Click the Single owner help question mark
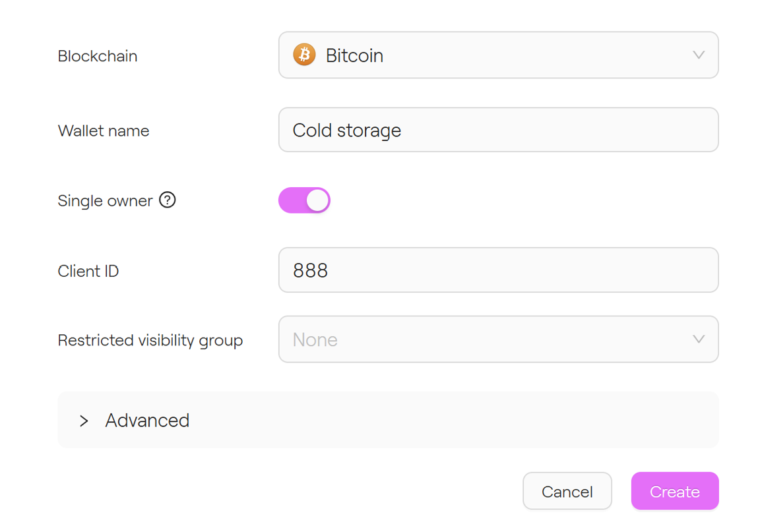Screen dimensions: 760x532 point(168,200)
